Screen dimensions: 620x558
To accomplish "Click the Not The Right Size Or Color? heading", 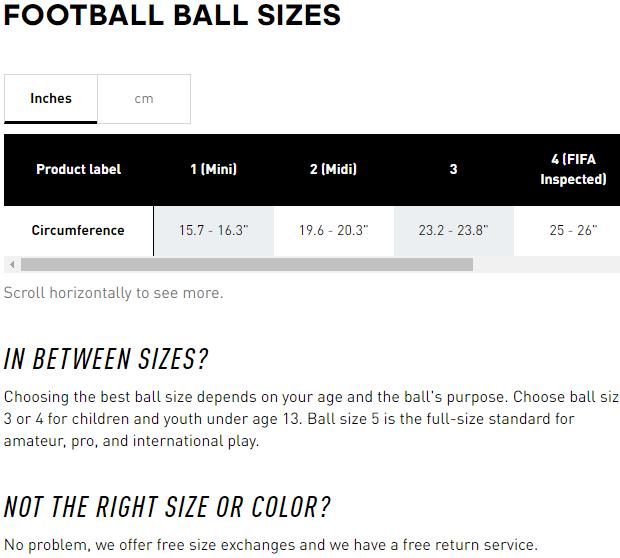I will point(166,507).
